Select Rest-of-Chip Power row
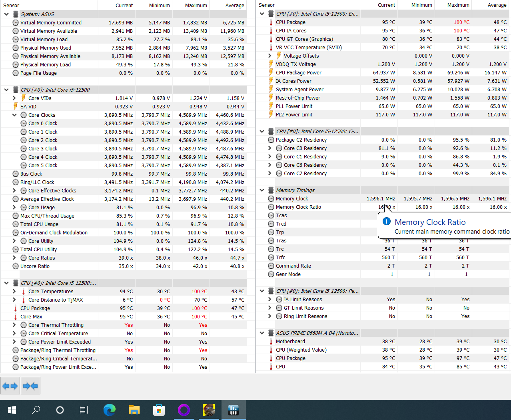Image resolution: width=511 pixels, height=420 pixels. (x=383, y=98)
